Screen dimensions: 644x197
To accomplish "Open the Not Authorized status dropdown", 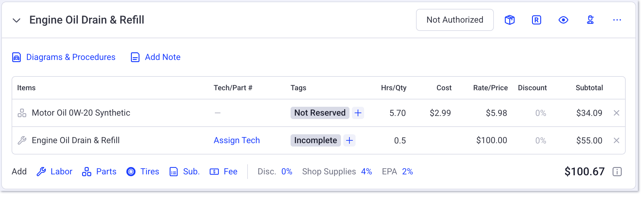I will [x=455, y=20].
